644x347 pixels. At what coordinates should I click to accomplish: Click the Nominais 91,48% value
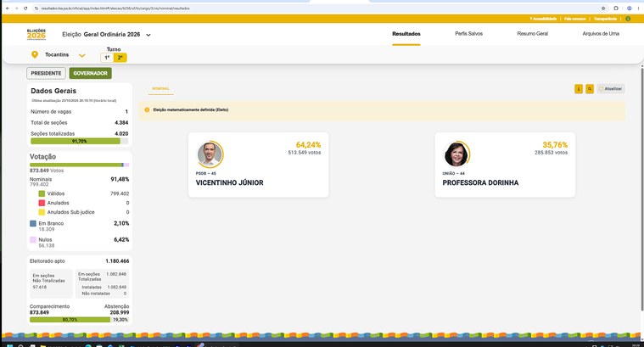tap(120, 179)
